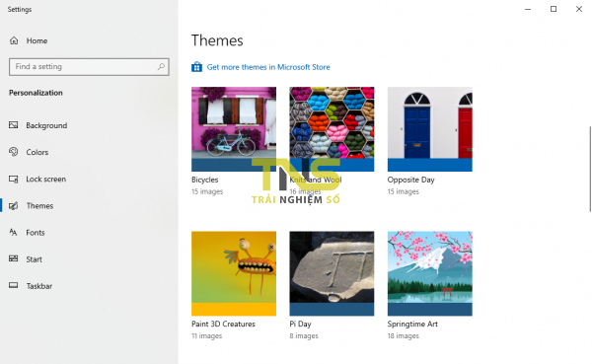The height and width of the screenshot is (364, 592).
Task: Click the Colors palette icon
Action: point(14,152)
